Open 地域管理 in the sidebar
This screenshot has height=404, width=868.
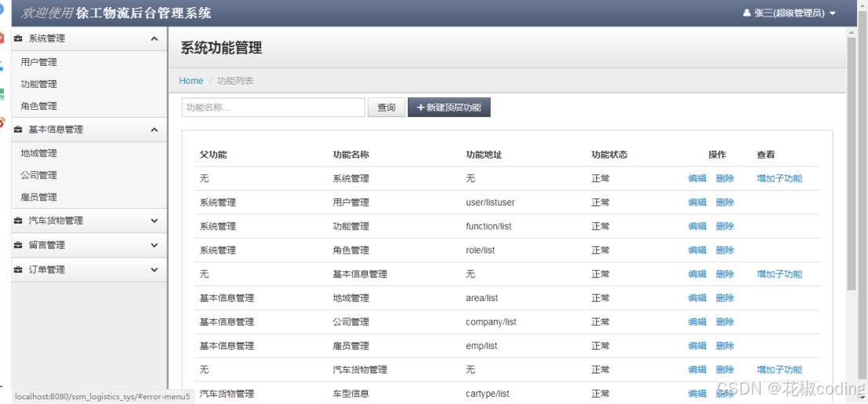(x=38, y=154)
